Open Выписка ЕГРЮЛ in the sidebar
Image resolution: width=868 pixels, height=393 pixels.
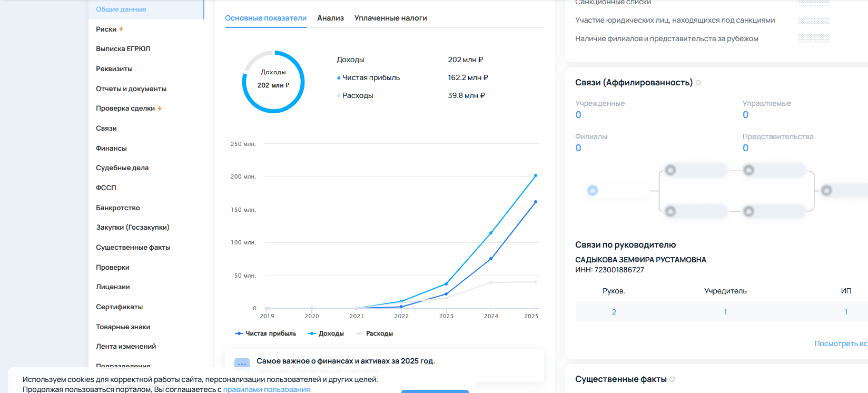(x=123, y=49)
